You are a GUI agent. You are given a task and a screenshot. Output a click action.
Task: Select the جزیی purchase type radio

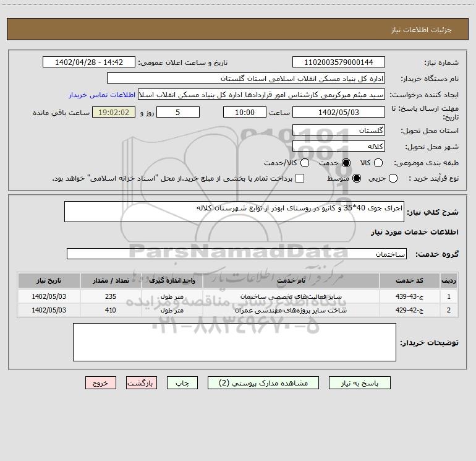click(393, 178)
